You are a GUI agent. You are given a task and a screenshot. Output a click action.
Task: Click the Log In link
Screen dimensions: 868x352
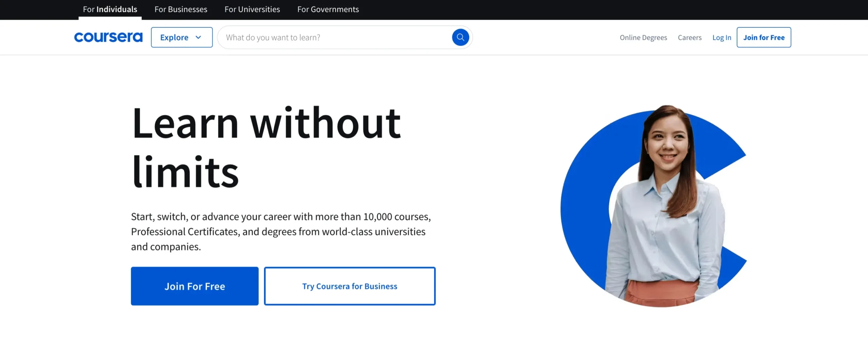point(722,38)
